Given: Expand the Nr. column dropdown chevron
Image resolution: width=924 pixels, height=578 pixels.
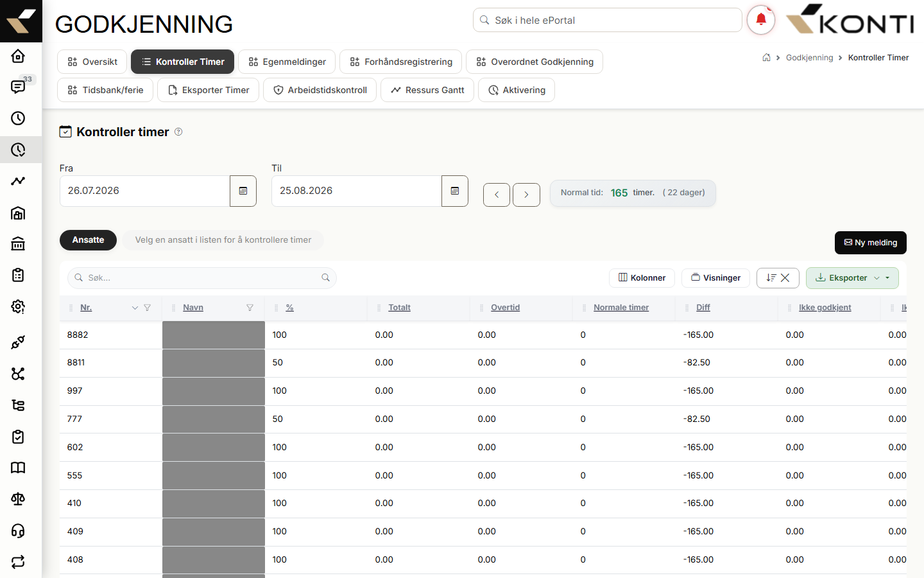Looking at the screenshot, I should pos(135,308).
